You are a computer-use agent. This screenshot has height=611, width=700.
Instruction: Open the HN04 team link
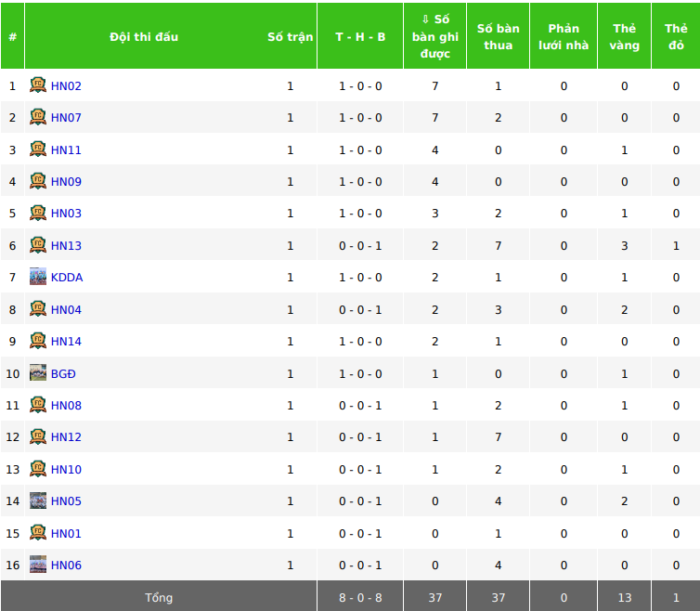66,309
